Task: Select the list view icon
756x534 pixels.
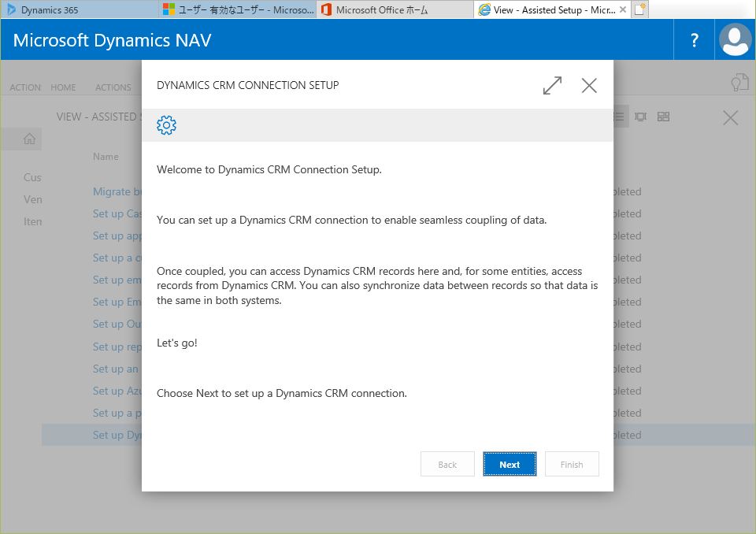Action: pyautogui.click(x=620, y=117)
